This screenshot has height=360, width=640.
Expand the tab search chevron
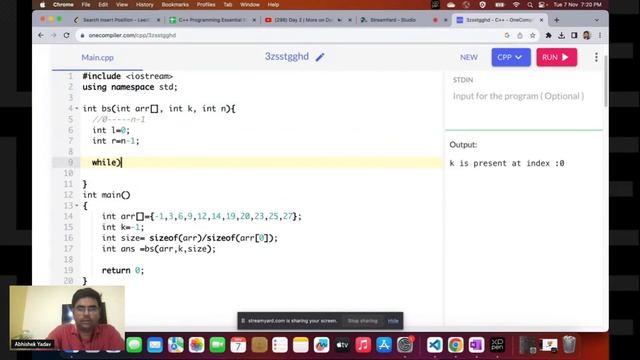596,20
